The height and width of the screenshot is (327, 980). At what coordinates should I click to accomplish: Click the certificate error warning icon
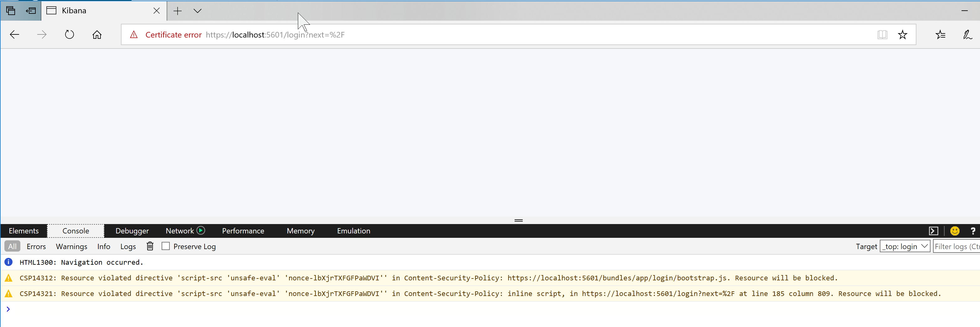point(133,35)
